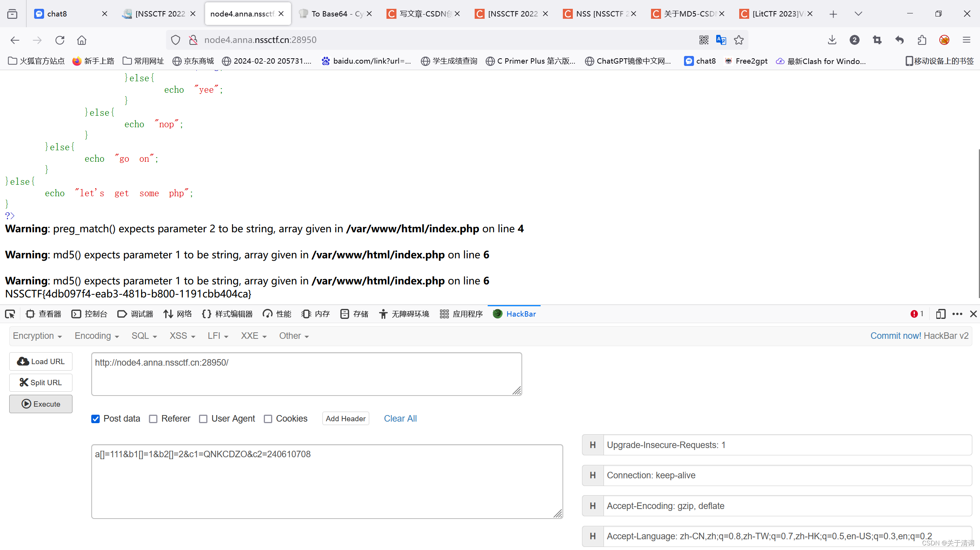Uncheck the Post data checkbox

(x=95, y=419)
